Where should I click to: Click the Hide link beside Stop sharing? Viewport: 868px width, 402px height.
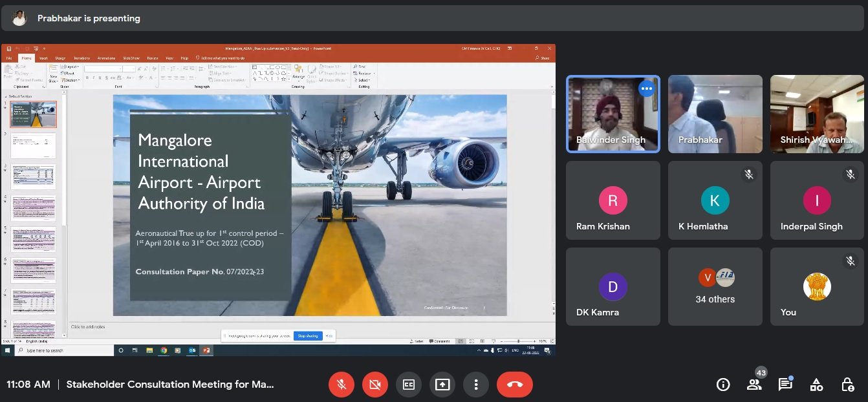pos(329,336)
